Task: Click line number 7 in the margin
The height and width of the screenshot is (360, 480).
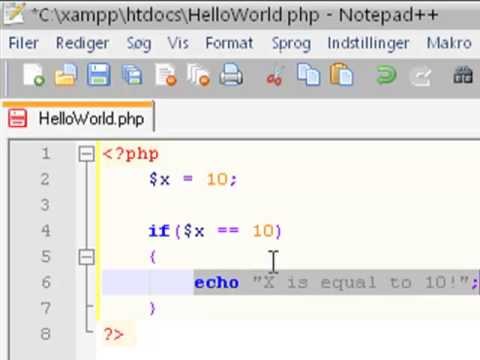Action: pos(46,308)
